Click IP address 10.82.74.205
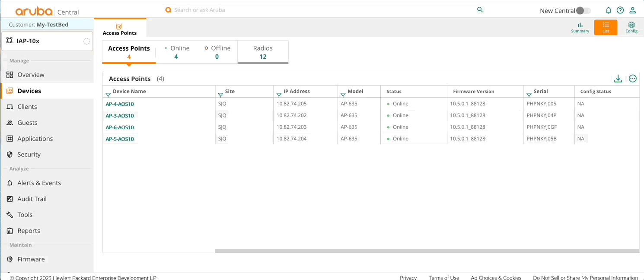644x280 pixels. click(x=291, y=104)
